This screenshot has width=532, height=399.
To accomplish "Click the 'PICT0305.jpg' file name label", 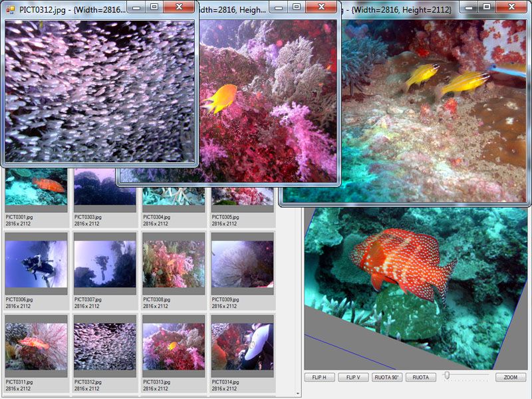I will pos(225,217).
